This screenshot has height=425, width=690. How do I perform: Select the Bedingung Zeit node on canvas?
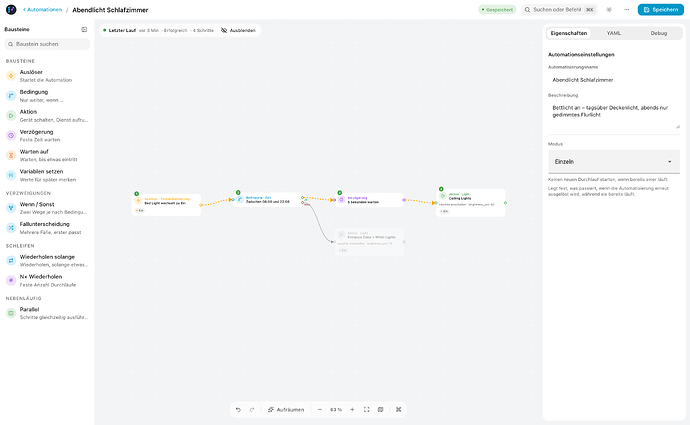click(x=268, y=199)
